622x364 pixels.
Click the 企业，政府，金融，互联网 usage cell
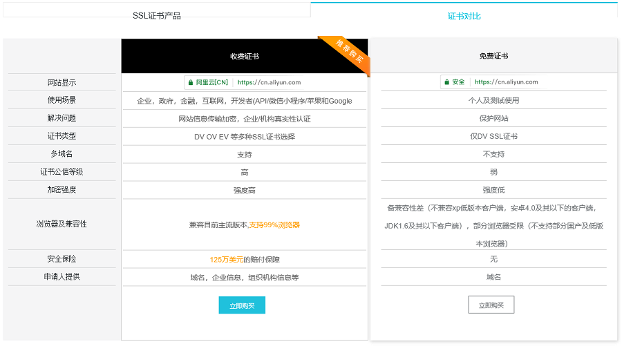point(245,101)
